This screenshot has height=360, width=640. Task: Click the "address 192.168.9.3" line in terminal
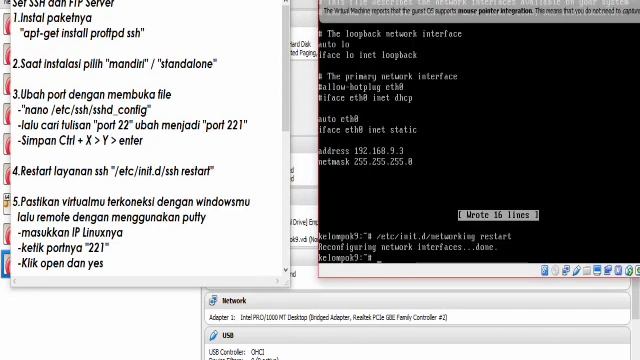click(361, 151)
